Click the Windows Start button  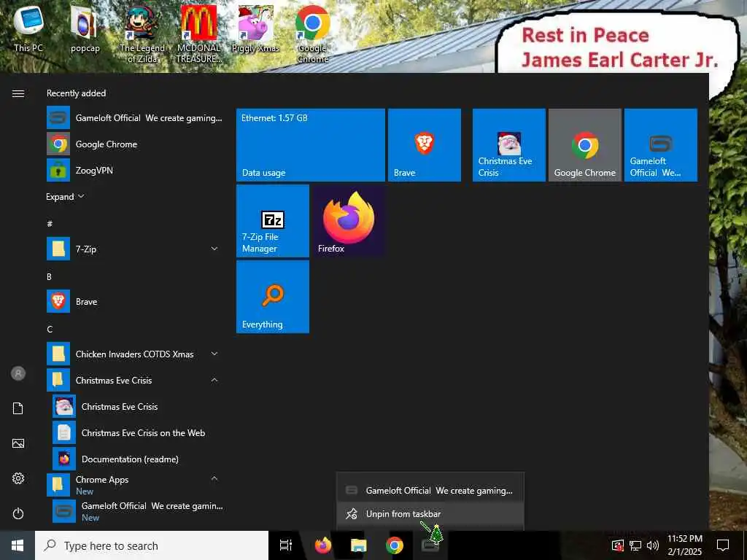click(18, 545)
